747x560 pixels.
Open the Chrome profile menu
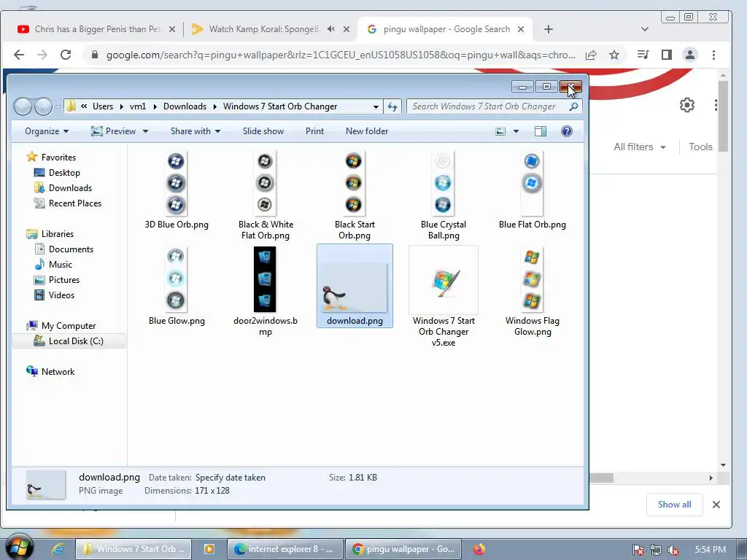(690, 55)
